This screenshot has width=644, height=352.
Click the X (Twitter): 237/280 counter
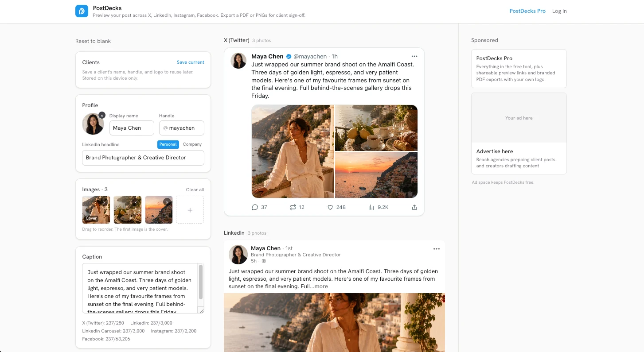[103, 323]
